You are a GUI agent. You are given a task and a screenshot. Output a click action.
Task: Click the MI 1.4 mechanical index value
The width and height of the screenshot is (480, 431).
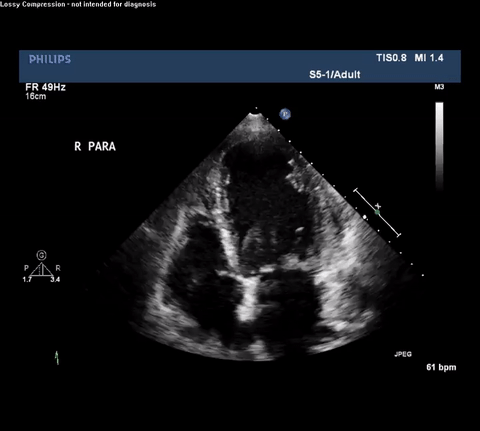429,58
